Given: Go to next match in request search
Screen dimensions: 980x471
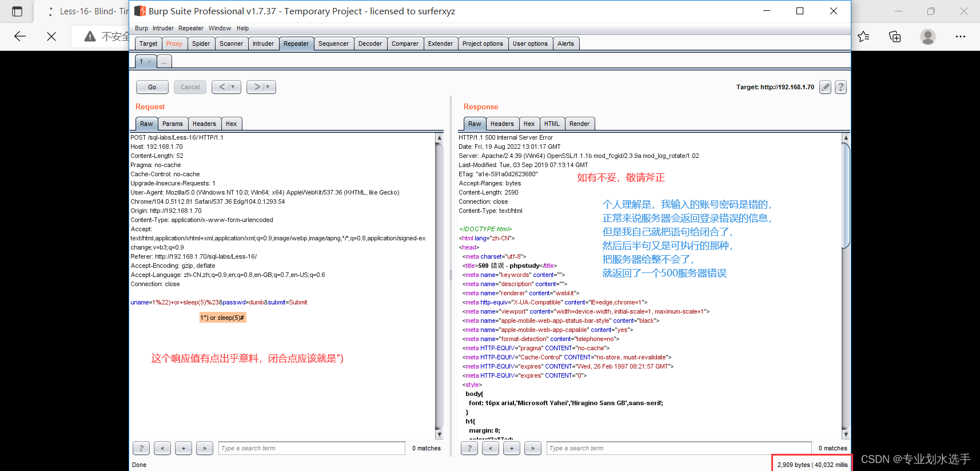Looking at the screenshot, I should [x=205, y=448].
